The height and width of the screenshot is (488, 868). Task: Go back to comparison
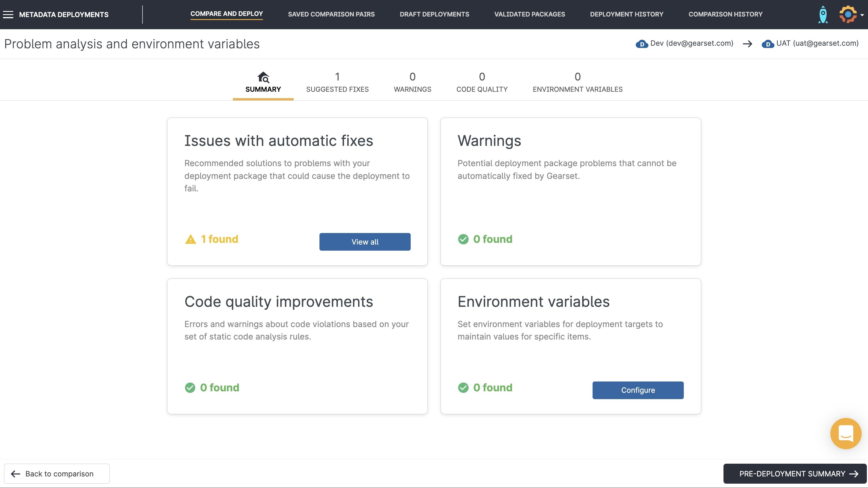click(x=56, y=474)
